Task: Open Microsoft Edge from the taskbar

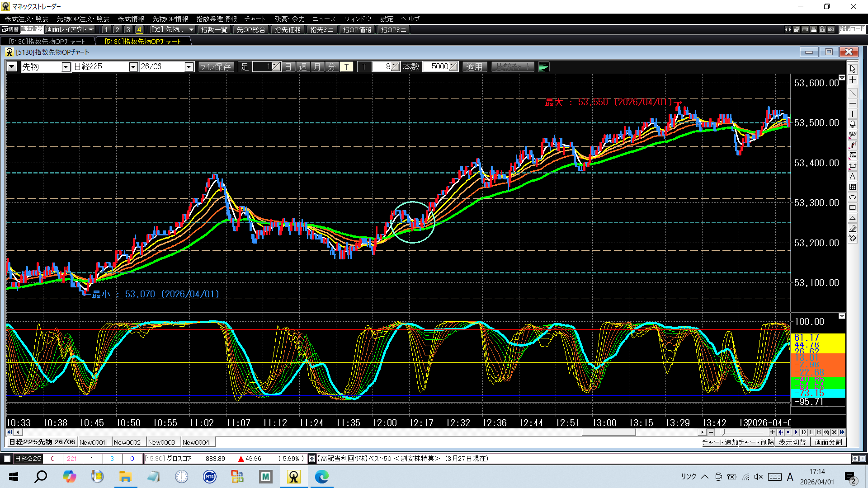Action: (321, 477)
